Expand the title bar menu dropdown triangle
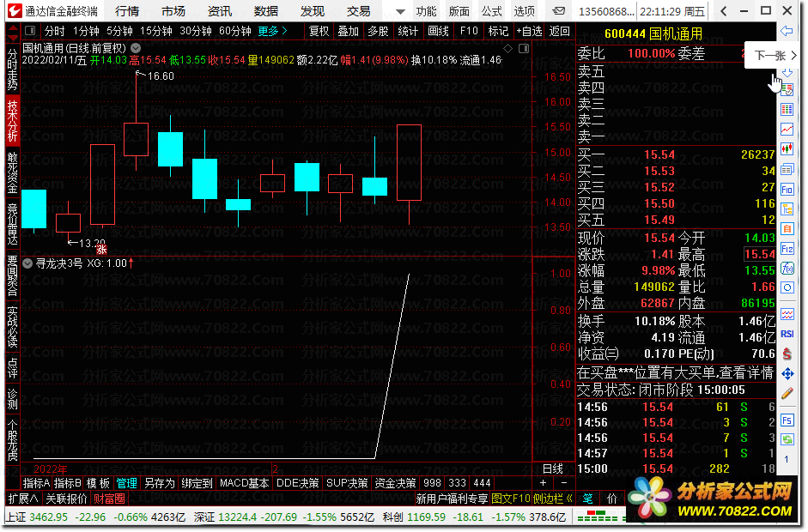Image resolution: width=808 pixels, height=532 pixels. click(x=400, y=11)
